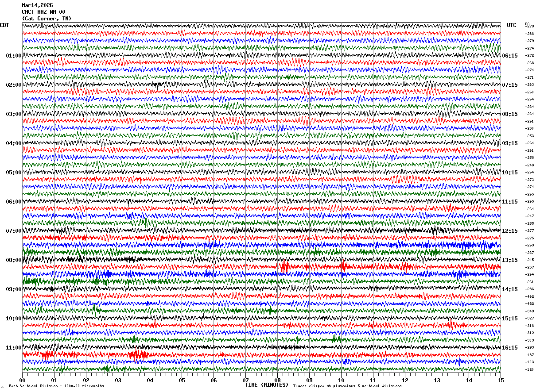Select minute 10 on the bottom axis

(341, 380)
